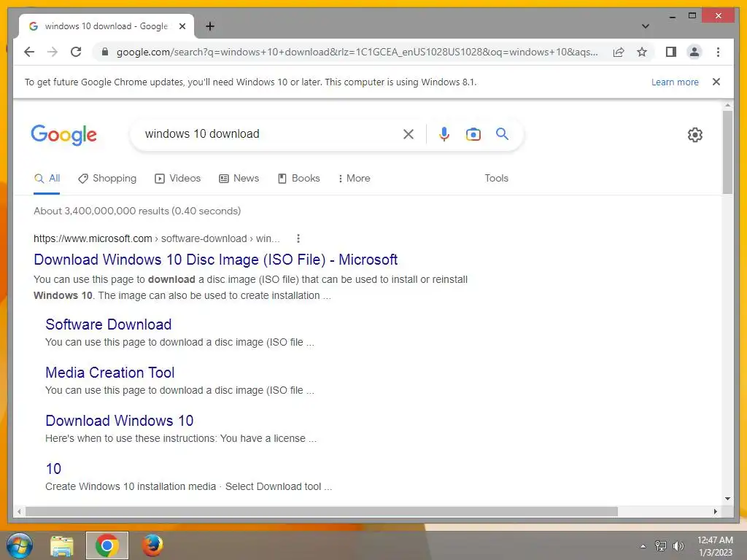
Task: Open the volume speaker tray icon
Action: click(x=678, y=546)
